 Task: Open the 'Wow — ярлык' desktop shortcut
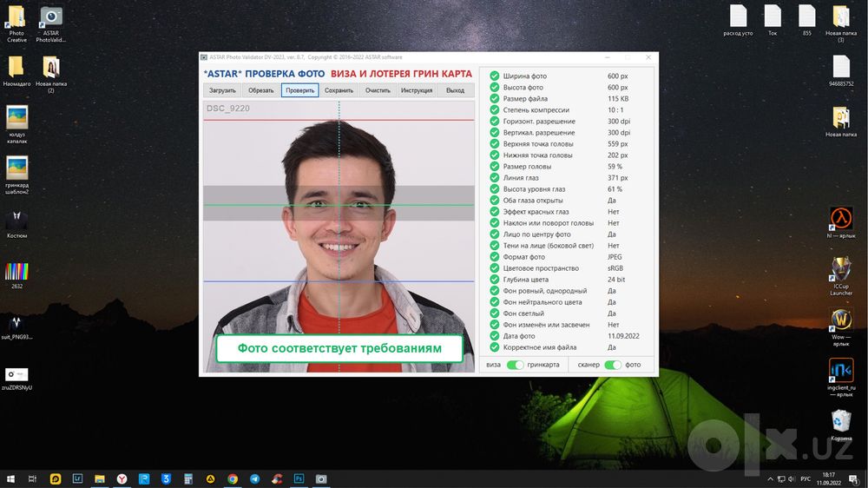pyautogui.click(x=841, y=327)
